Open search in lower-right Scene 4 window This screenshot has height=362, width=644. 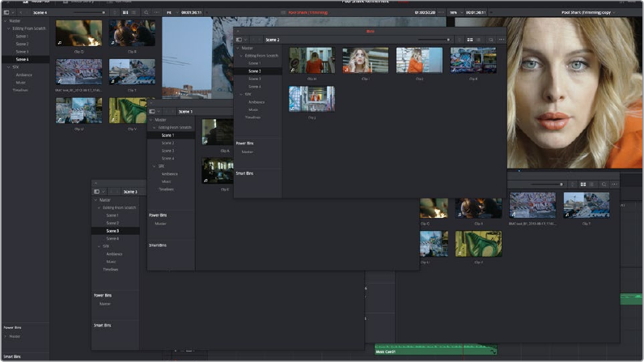604,185
